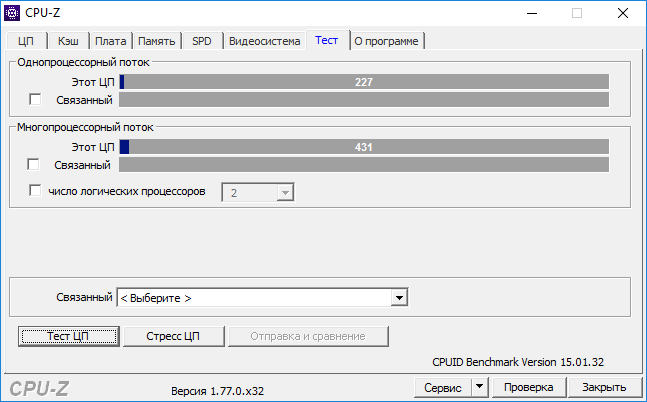Image resolution: width=647 pixels, height=402 pixels.
Task: Run the Стресс ЦП stress test
Action: click(x=173, y=336)
